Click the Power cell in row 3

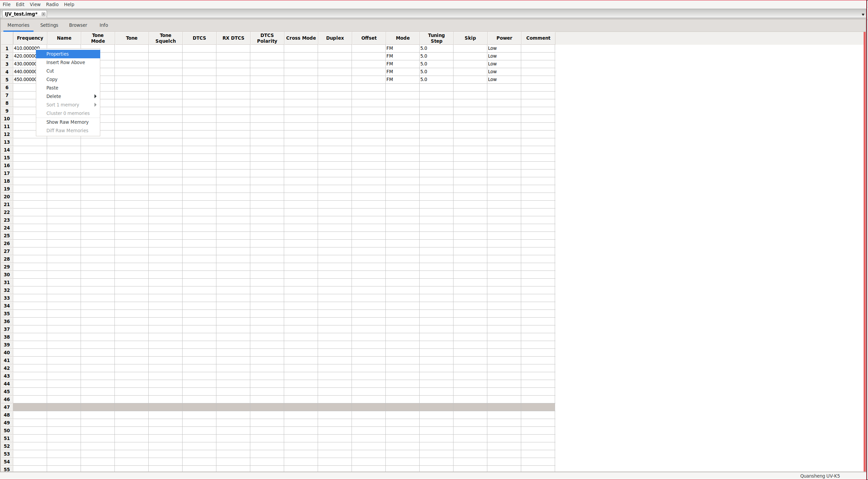(x=504, y=64)
